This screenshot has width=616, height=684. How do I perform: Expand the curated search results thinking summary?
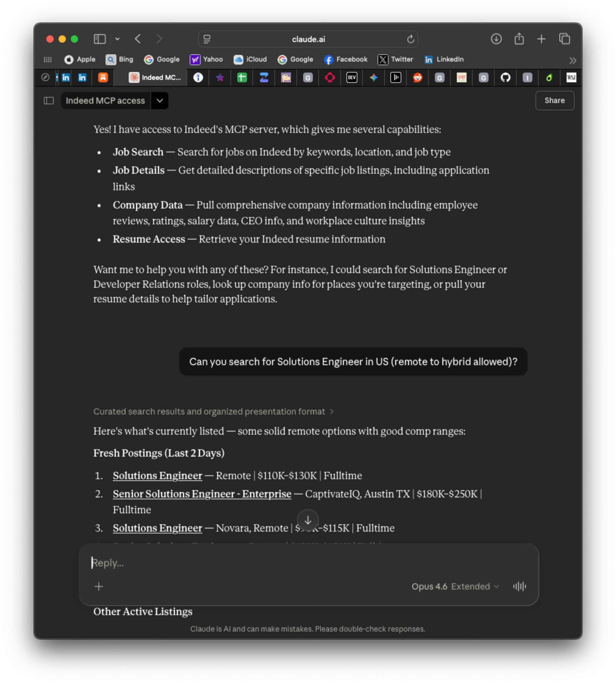click(x=213, y=411)
